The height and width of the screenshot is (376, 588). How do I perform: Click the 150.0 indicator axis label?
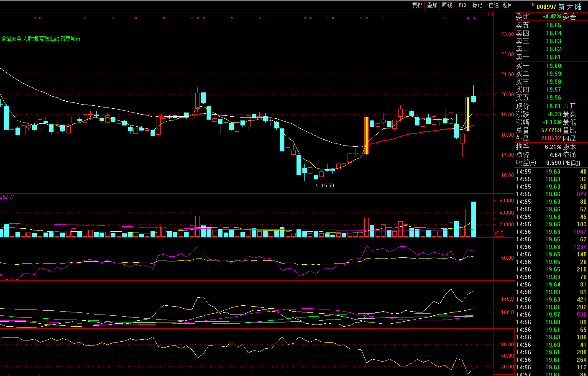pos(507,299)
